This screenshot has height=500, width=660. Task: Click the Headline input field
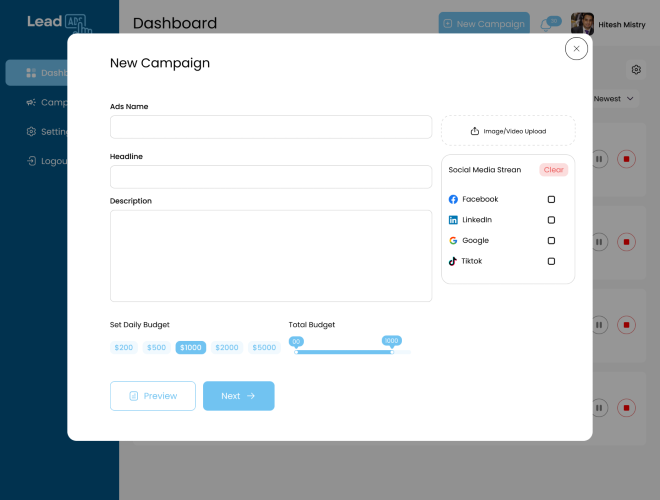pos(271,177)
